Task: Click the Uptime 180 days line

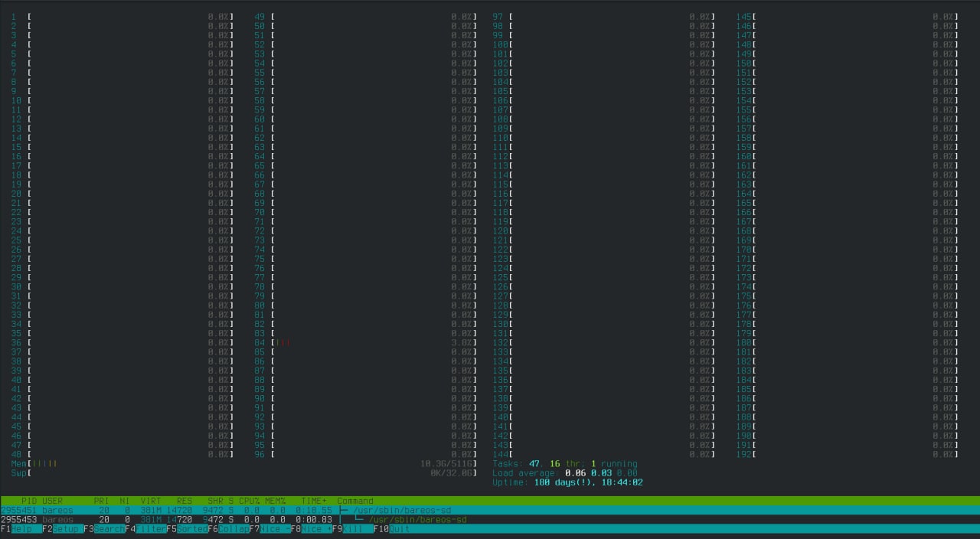Action: click(x=567, y=482)
